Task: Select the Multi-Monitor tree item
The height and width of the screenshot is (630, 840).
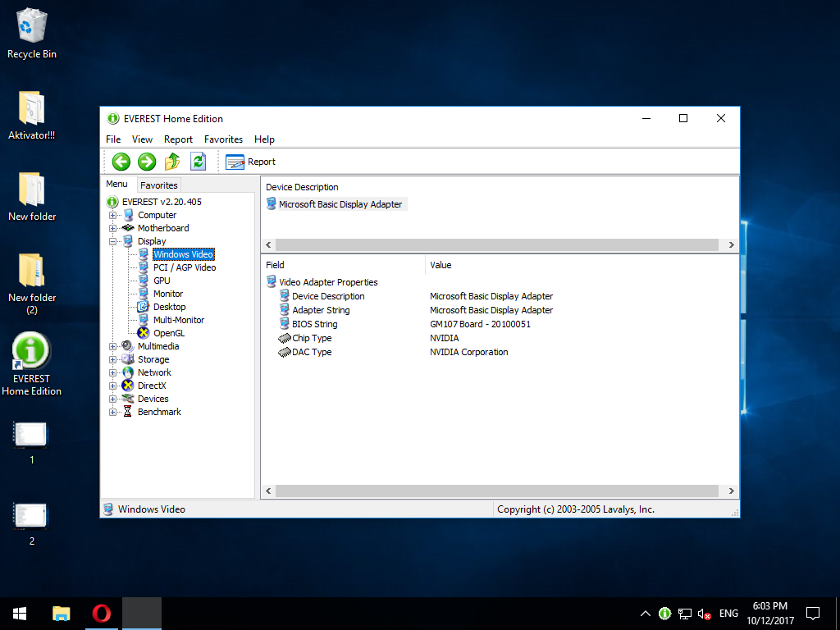Action: coord(178,320)
